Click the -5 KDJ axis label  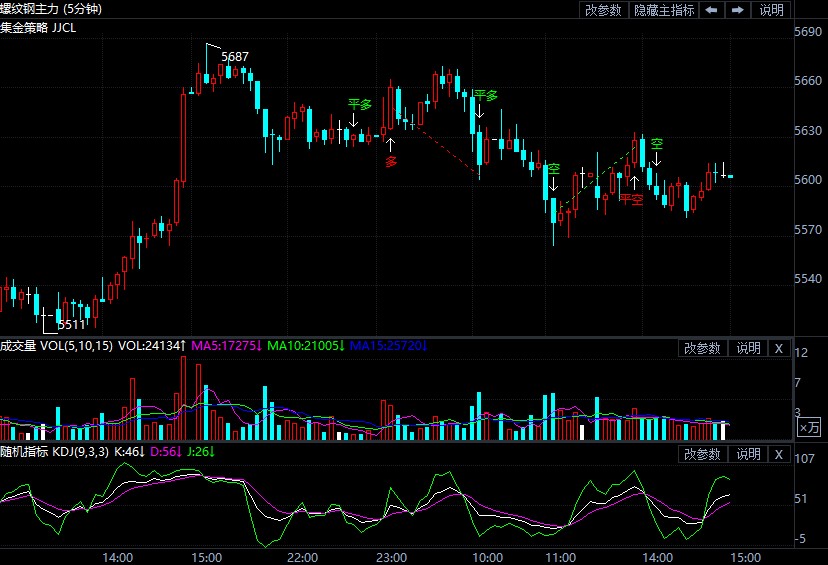point(801,539)
